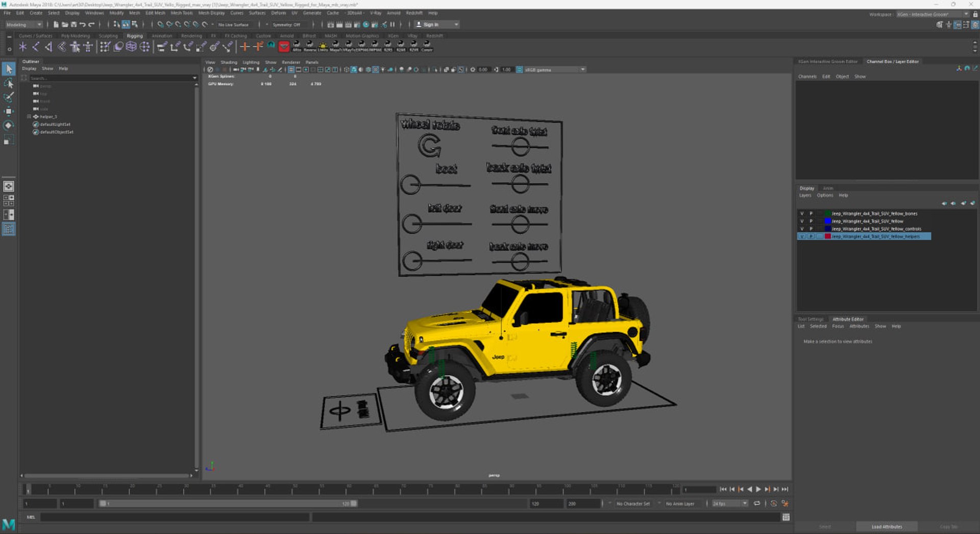Click the Create Cluster shelf icon

[x=144, y=47]
